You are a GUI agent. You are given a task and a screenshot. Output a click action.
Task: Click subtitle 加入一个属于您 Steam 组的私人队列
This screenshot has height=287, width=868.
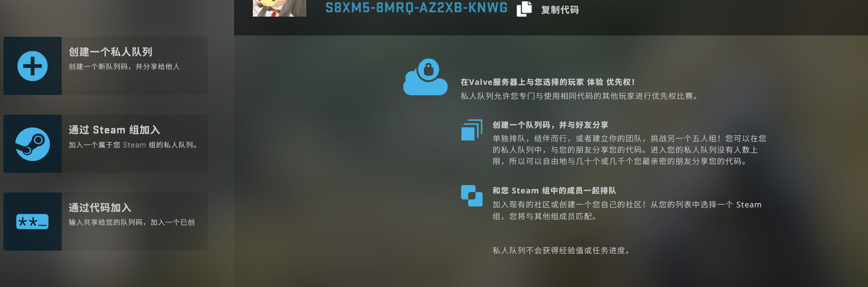pyautogui.click(x=133, y=145)
